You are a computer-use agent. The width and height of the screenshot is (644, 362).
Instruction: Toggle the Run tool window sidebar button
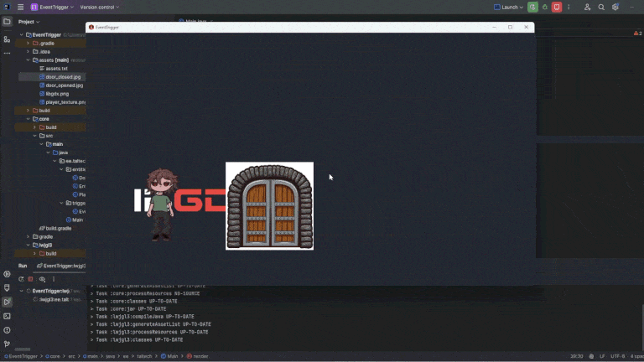point(7,302)
